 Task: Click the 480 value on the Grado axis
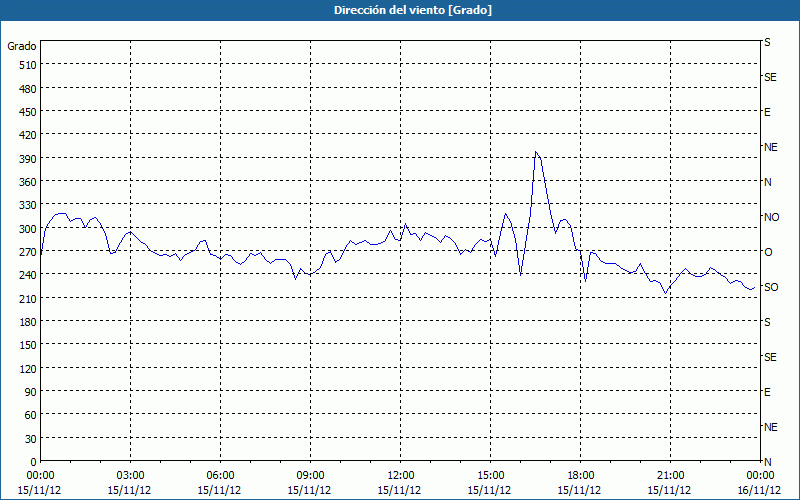pos(29,89)
